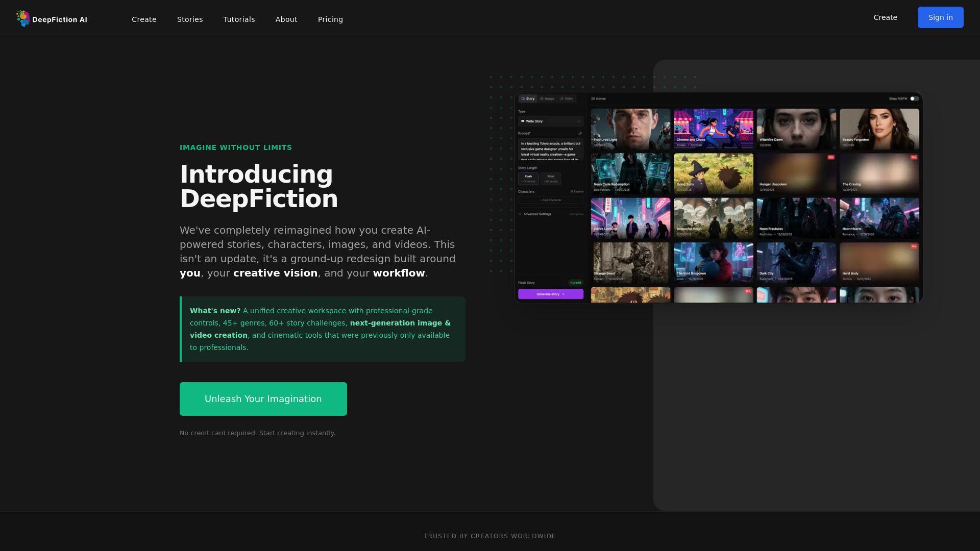Select the Image tab in the app preview

pyautogui.click(x=547, y=98)
